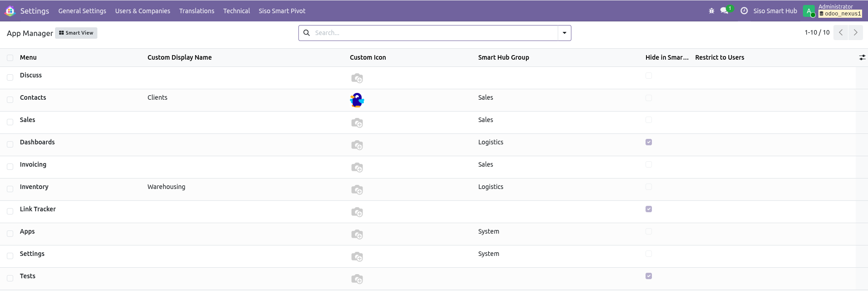Select the Discuss row checkbox

[x=10, y=77]
